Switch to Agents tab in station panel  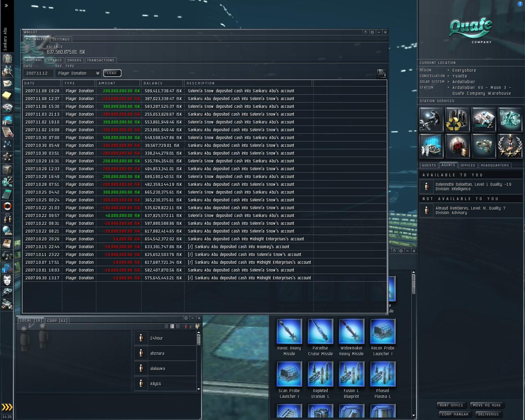448,165
